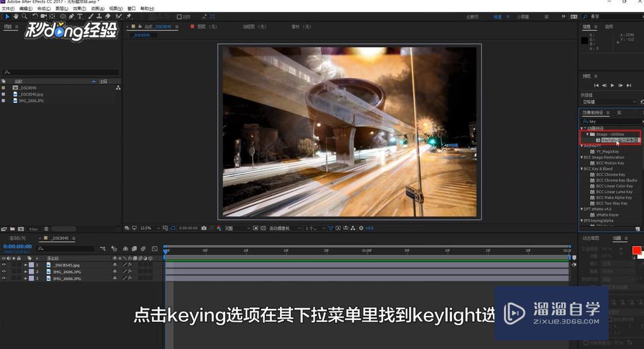Open the viewer resolution dropdown
This screenshot has width=644, height=349.
(238, 228)
